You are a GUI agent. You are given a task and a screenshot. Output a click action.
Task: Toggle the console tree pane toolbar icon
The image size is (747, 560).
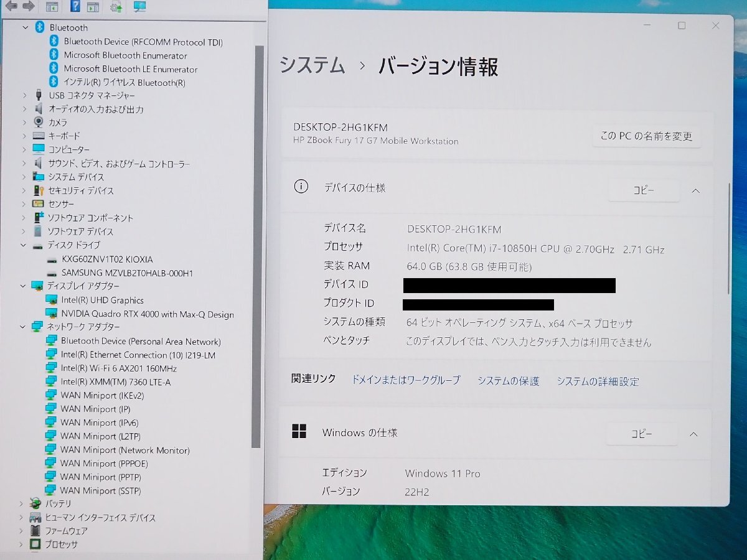[x=52, y=7]
